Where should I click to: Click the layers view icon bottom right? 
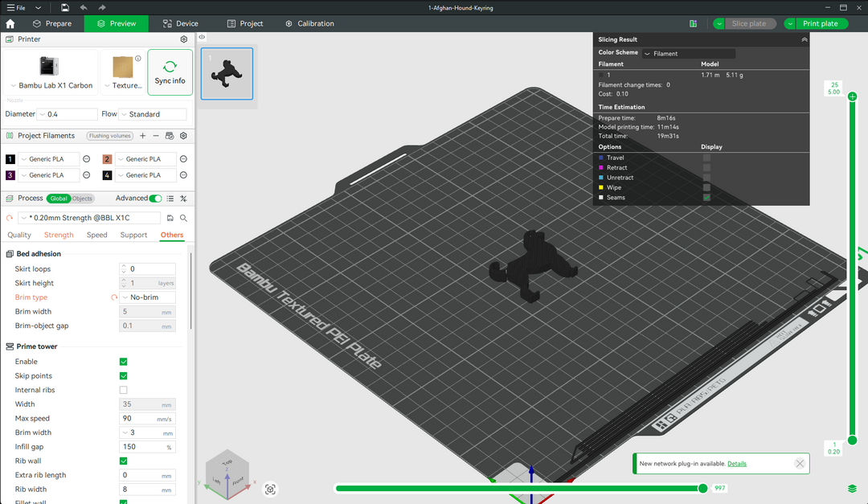[852, 488]
